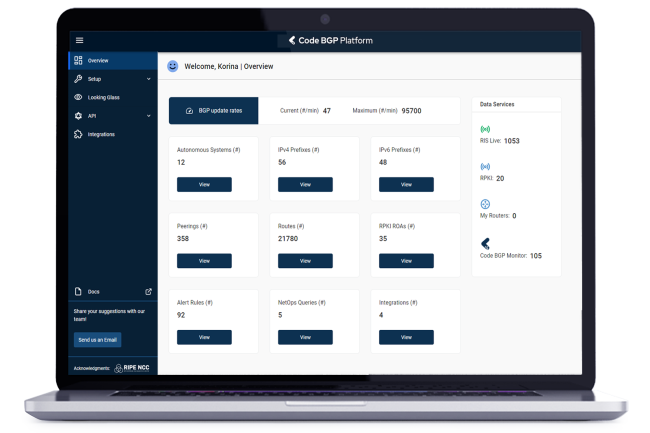
Task: Click the RIPE NCC acknowledgment logo
Action: click(x=133, y=369)
